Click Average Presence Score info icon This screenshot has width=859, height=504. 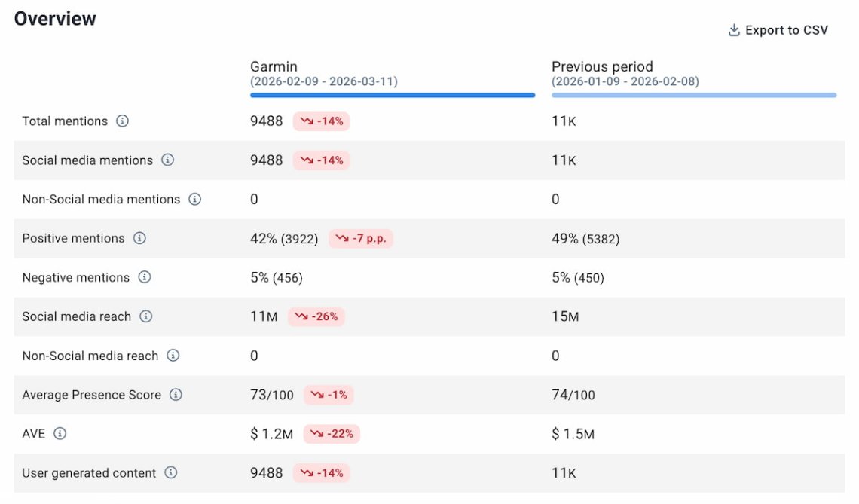click(x=176, y=395)
